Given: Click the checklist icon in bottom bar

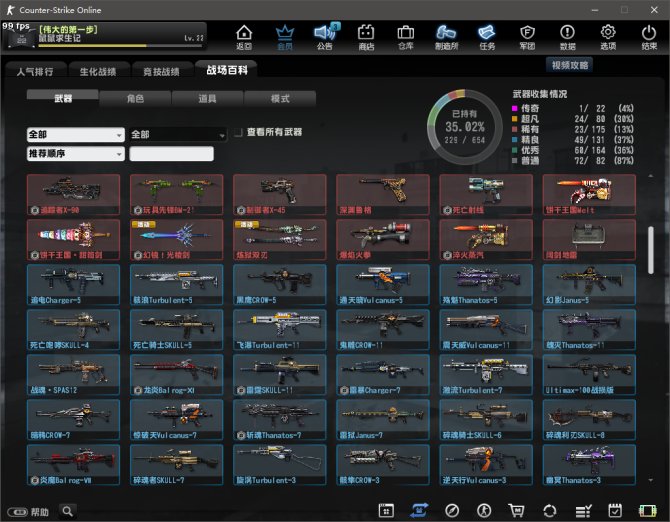Looking at the screenshot, I should (x=583, y=510).
